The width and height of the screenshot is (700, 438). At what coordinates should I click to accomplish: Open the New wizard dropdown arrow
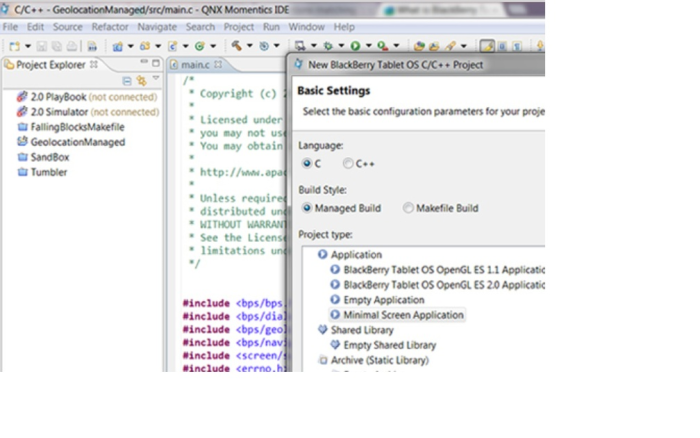coord(28,46)
